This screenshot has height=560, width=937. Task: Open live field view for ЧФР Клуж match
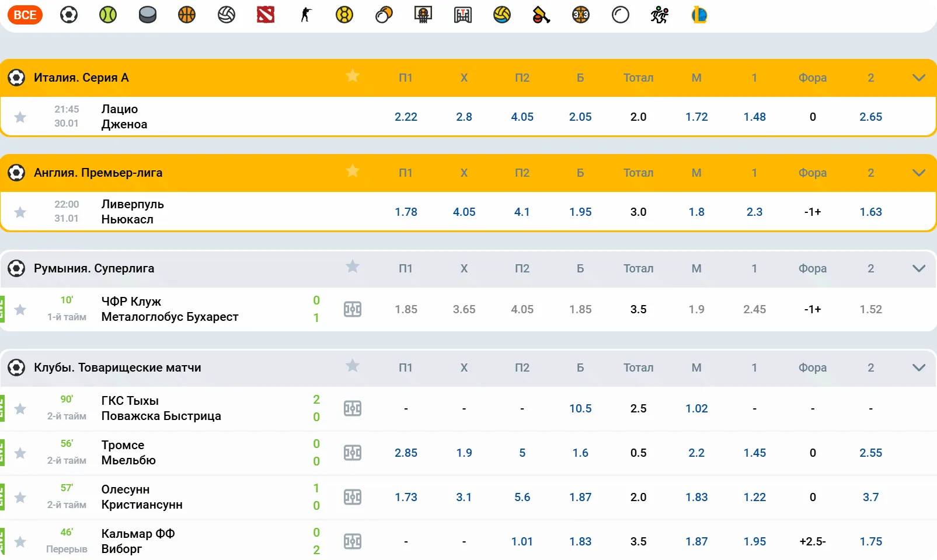point(353,309)
